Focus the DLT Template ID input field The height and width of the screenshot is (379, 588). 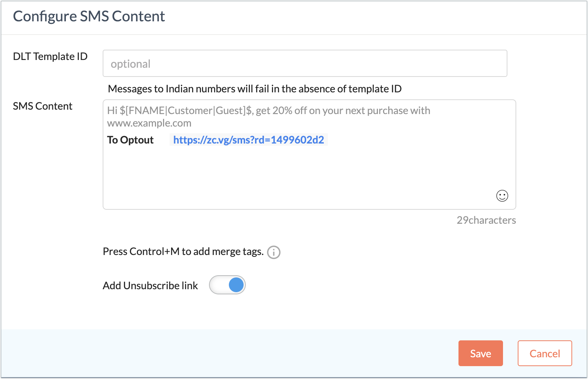305,63
